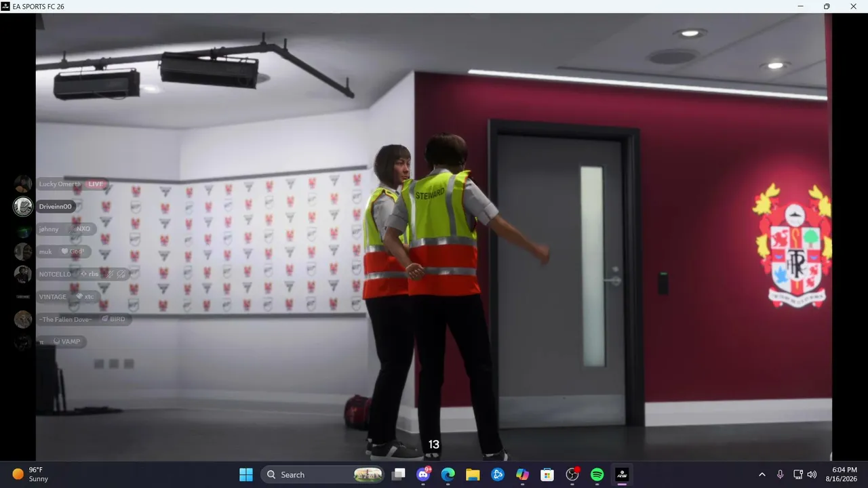Viewport: 868px width, 488px height.
Task: Click the Lucky Omertà name label
Action: point(60,184)
